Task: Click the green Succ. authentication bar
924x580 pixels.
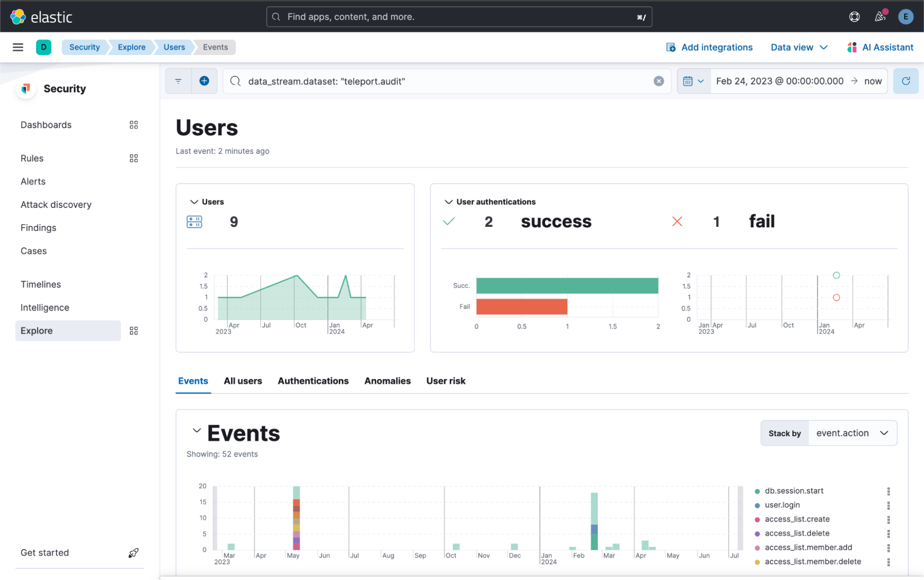Action: point(567,286)
